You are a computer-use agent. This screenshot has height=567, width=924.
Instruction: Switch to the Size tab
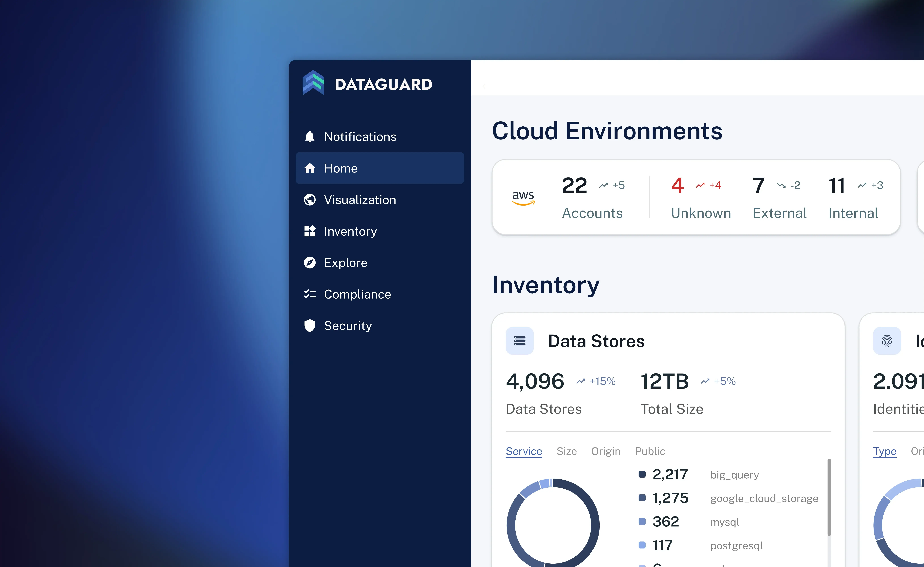tap(567, 451)
